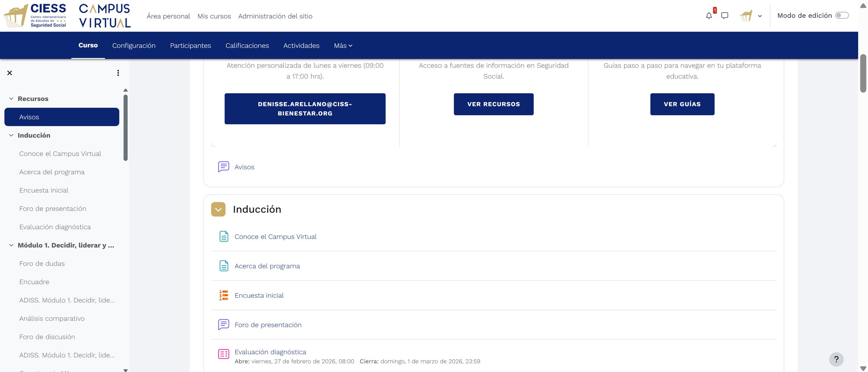The image size is (868, 372).
Task: Toggle the Modo de edición switch
Action: (x=842, y=15)
